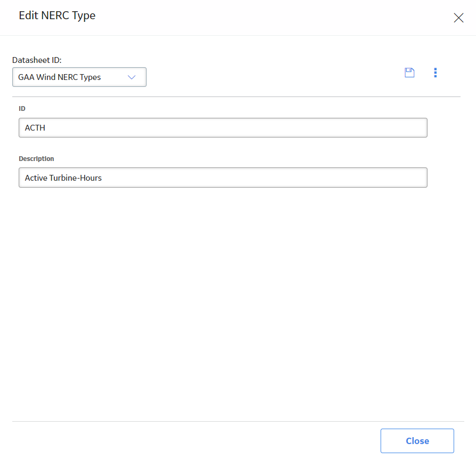
Task: Click the Description field label
Action: click(36, 159)
